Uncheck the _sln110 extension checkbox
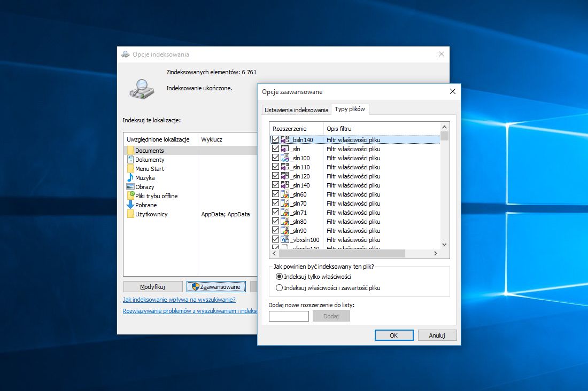This screenshot has width=588, height=391. [275, 167]
